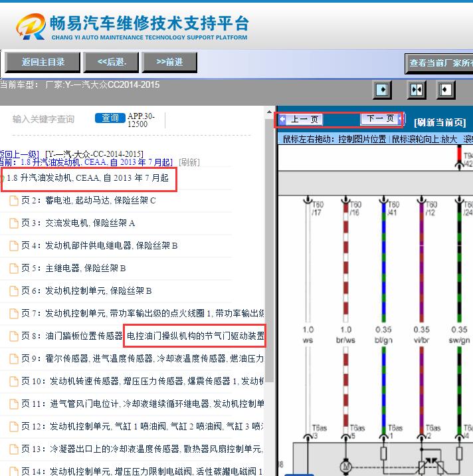
Task: Click the gray 刷新 link
Action: click(x=189, y=162)
